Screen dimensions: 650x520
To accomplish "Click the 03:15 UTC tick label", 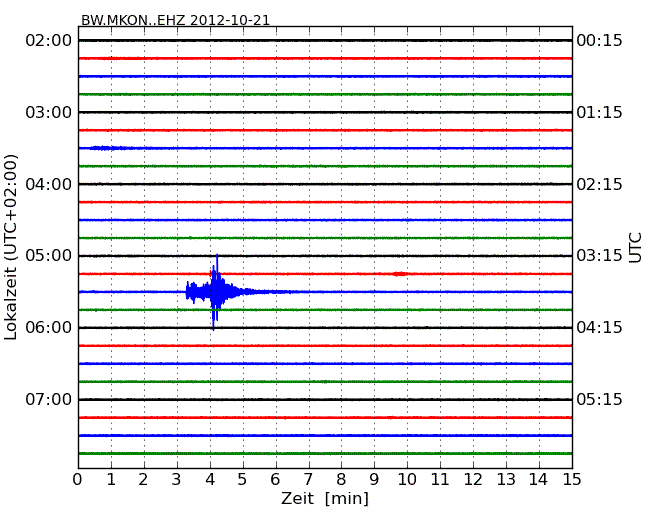I will [599, 256].
